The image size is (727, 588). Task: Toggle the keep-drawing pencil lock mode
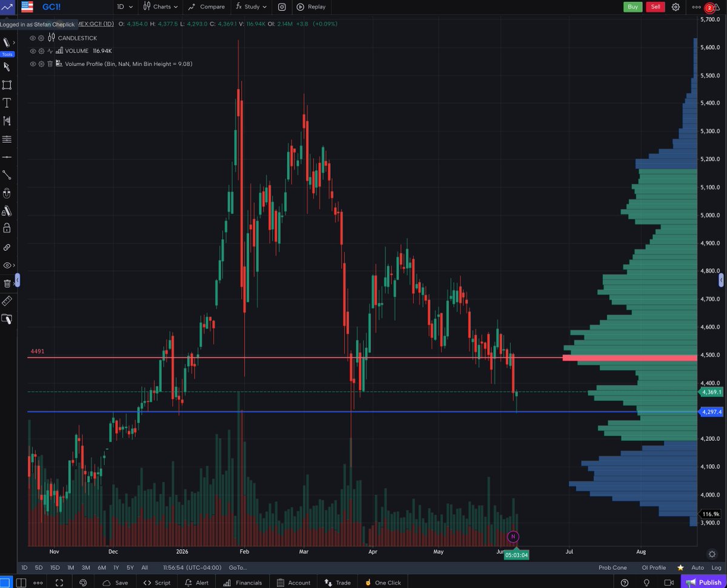click(x=7, y=211)
